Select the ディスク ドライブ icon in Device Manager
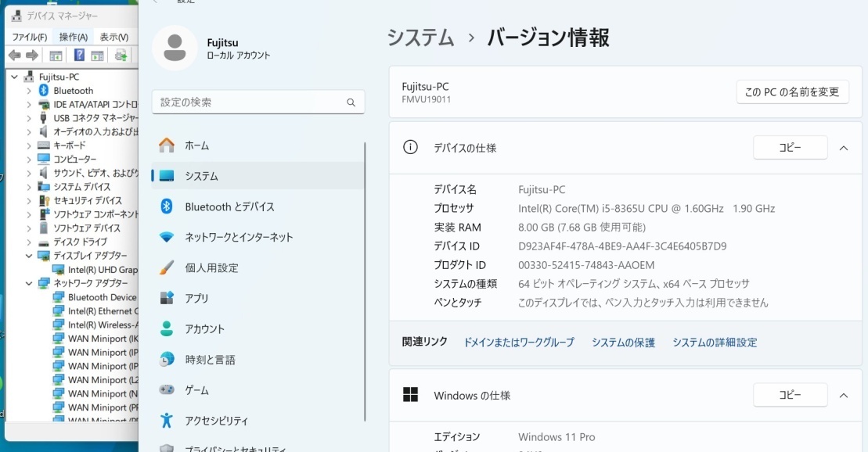The height and width of the screenshot is (452, 868). point(44,242)
